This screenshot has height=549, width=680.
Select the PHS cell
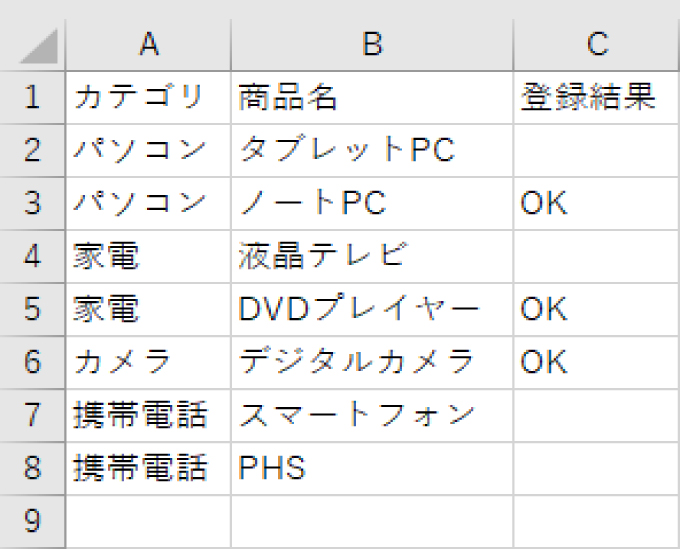[372, 468]
